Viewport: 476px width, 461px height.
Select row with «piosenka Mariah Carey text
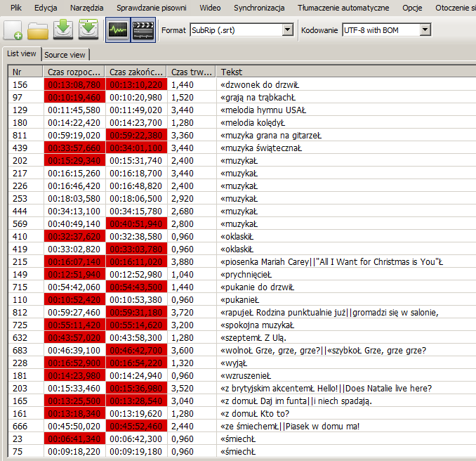click(x=242, y=262)
